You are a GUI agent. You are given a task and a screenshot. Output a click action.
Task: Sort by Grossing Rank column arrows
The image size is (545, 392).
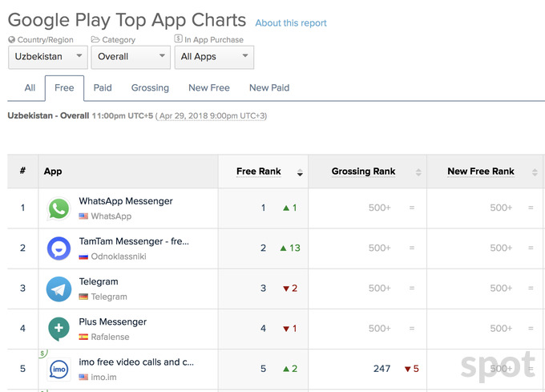pyautogui.click(x=418, y=172)
